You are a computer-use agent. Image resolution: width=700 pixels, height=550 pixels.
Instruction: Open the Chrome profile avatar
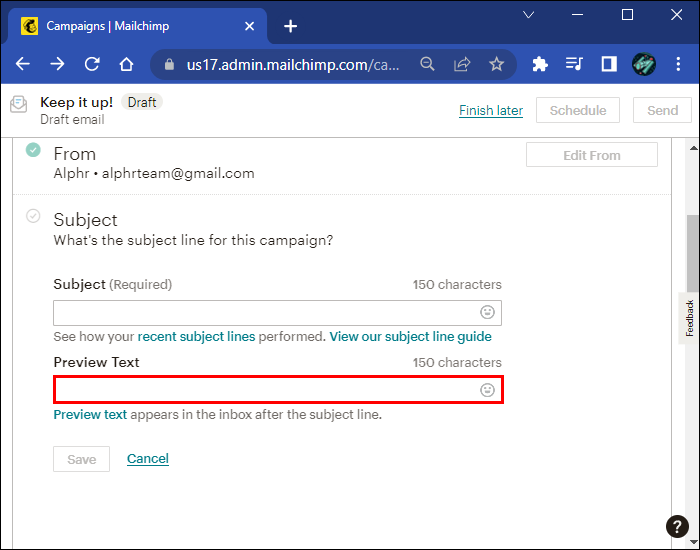click(x=644, y=64)
